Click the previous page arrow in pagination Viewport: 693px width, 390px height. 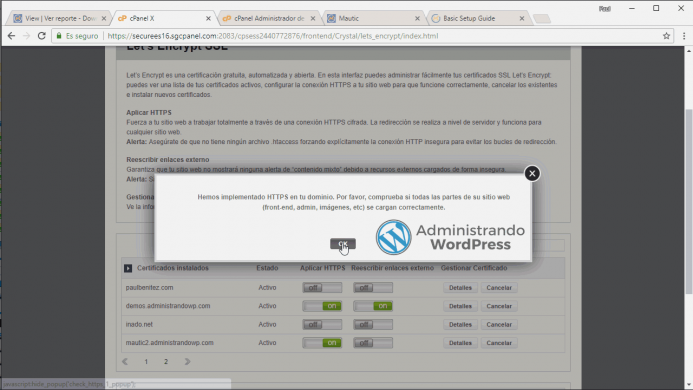(x=125, y=362)
